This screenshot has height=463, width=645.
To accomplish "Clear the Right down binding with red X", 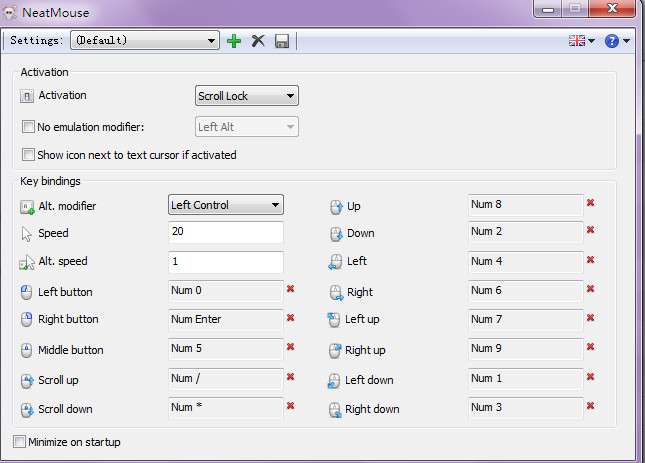I will tap(591, 406).
